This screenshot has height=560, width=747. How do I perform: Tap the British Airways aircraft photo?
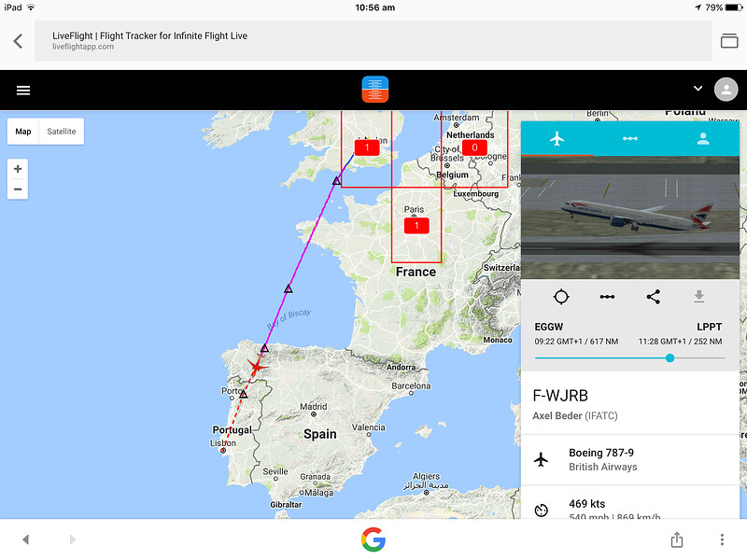[629, 217]
